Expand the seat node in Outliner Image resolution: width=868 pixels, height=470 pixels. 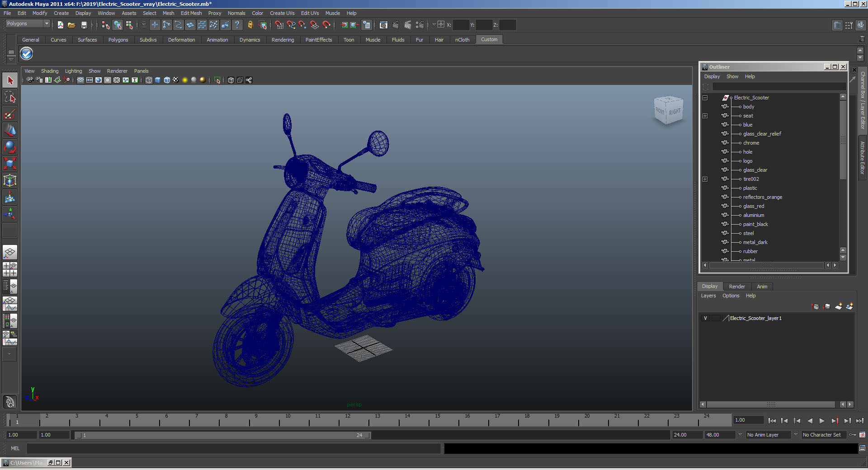pos(705,116)
